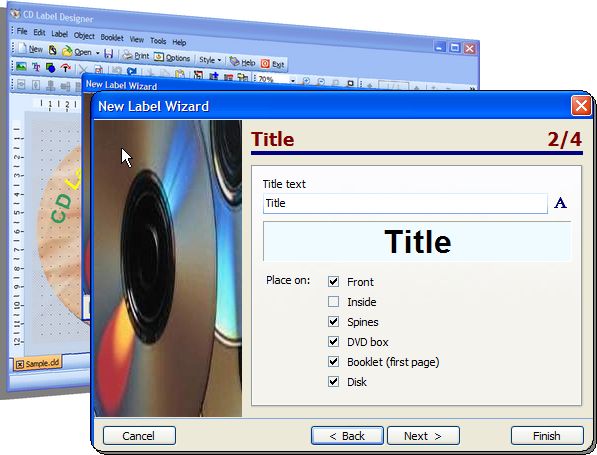
Task: Open the Object menu
Action: (84, 36)
